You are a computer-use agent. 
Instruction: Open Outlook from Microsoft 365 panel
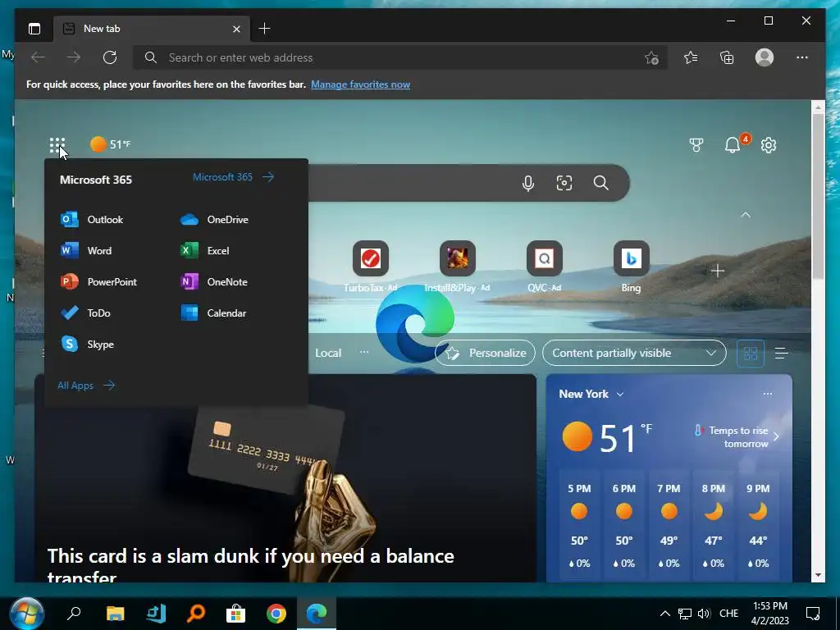[92, 220]
